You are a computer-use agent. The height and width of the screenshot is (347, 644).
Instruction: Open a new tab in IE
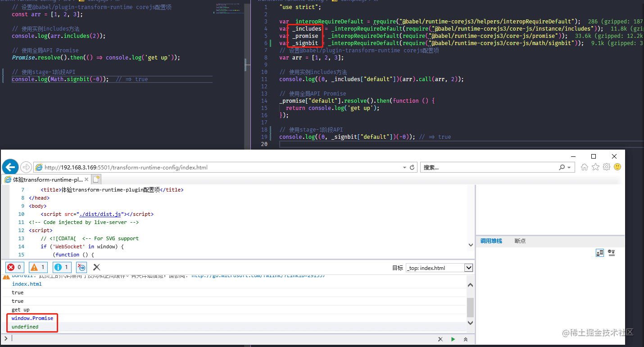click(96, 179)
